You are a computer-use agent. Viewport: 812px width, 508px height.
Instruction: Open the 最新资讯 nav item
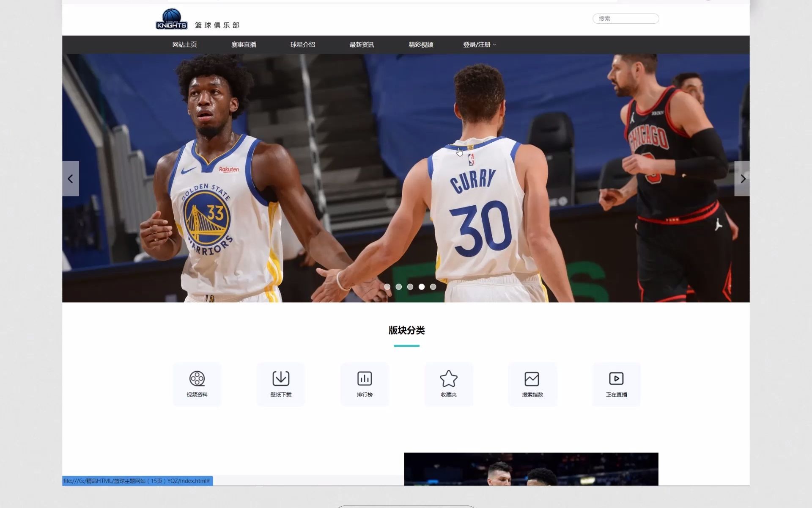[362, 44]
